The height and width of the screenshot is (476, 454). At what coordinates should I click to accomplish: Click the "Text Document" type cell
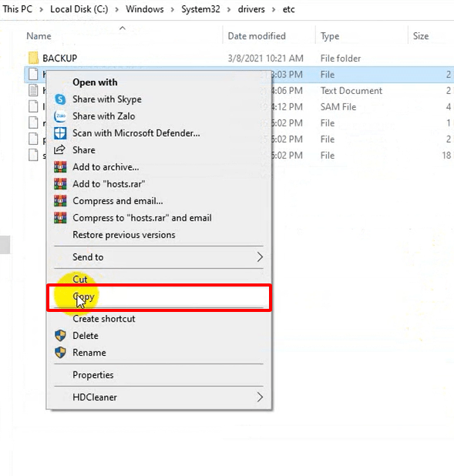351,90
